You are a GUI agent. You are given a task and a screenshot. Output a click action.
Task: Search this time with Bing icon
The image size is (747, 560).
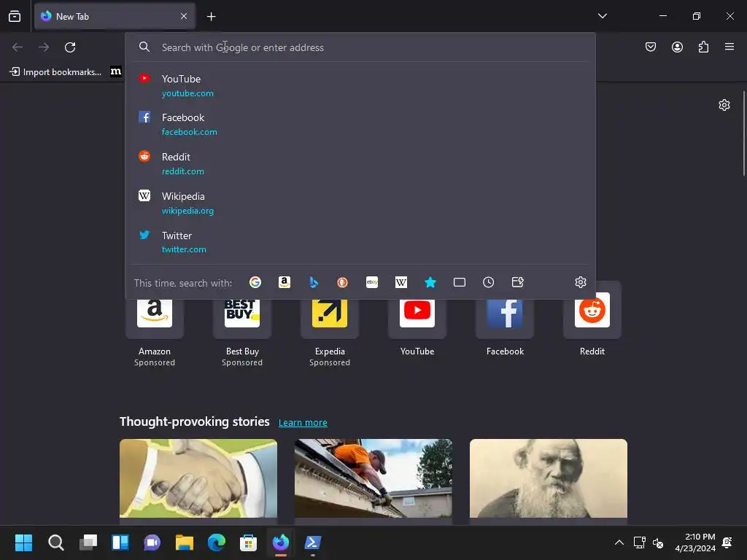pyautogui.click(x=314, y=282)
